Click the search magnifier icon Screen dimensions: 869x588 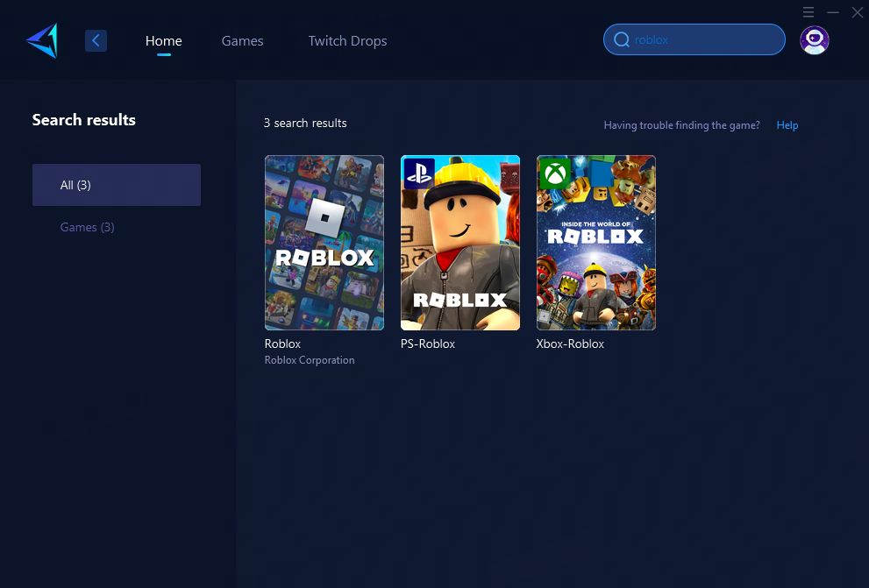pyautogui.click(x=622, y=39)
